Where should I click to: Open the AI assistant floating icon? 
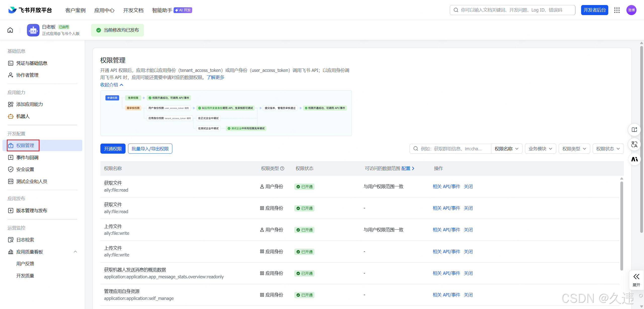(634, 159)
